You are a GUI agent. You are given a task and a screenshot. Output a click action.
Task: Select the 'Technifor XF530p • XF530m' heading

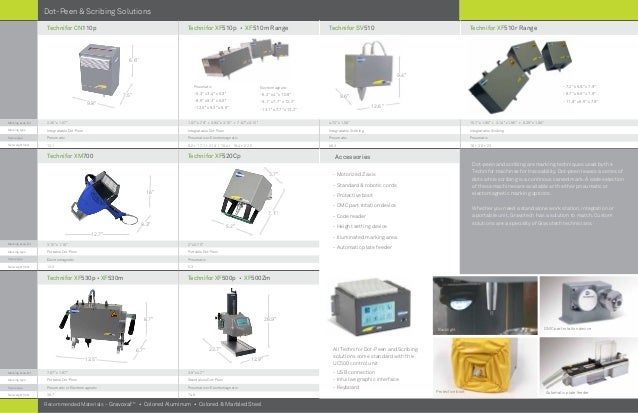pos(85,278)
